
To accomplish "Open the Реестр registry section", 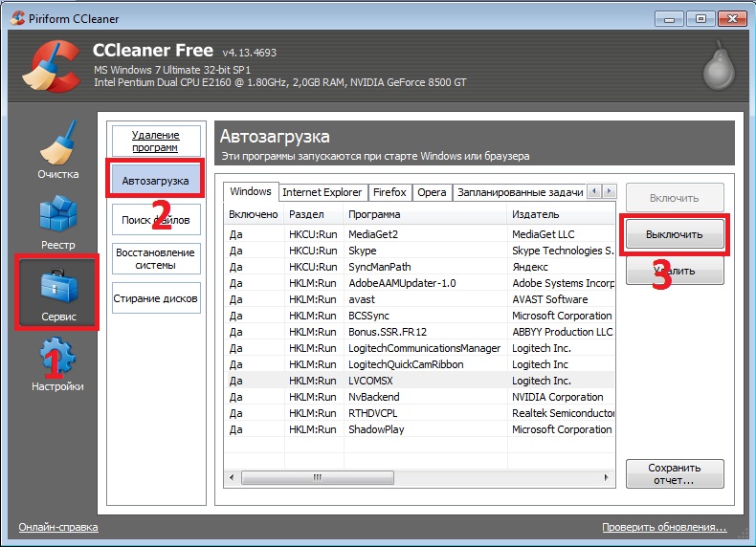I will click(x=57, y=223).
